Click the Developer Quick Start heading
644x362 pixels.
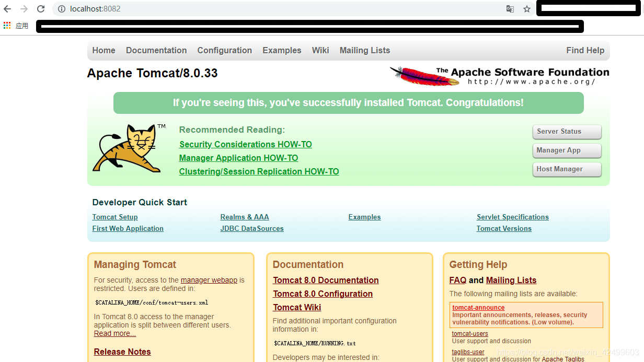(x=140, y=202)
